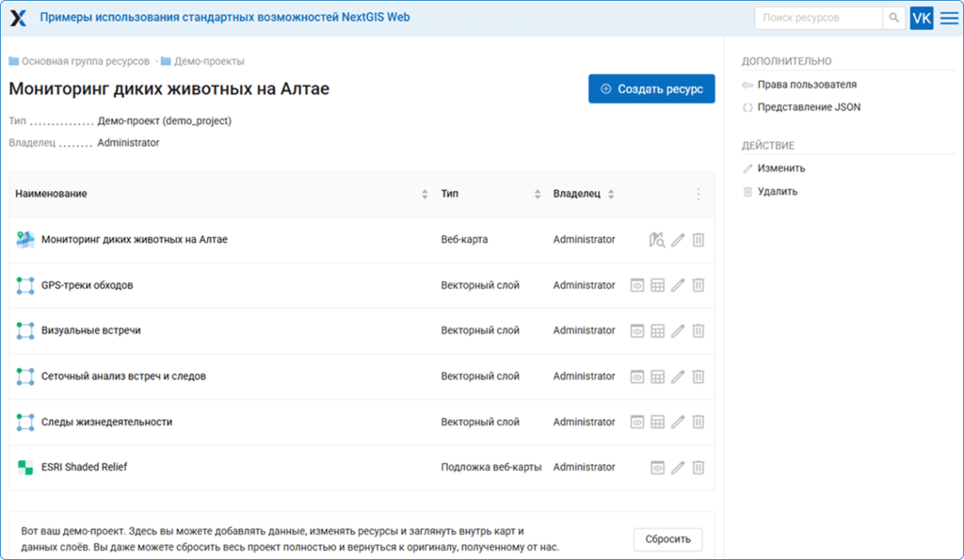This screenshot has height=560, width=964.
Task: Open Визуальные встречи resource name
Action: click(x=91, y=330)
